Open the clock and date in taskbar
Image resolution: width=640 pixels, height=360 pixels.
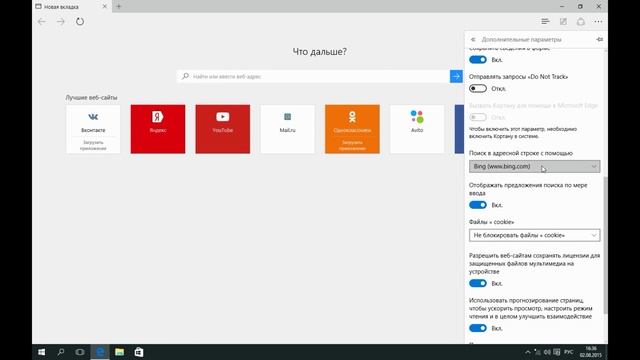591,352
